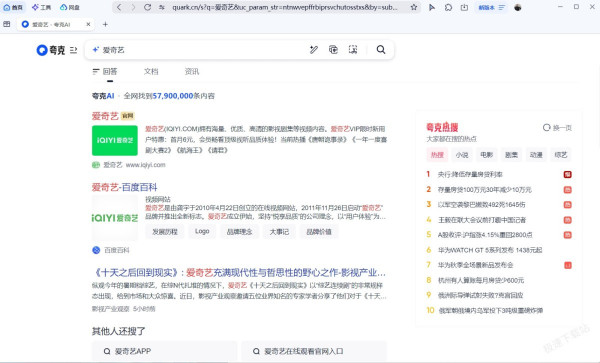
Task: Open hot search 华为WATCH GT 5系列发布
Action: click(x=490, y=250)
